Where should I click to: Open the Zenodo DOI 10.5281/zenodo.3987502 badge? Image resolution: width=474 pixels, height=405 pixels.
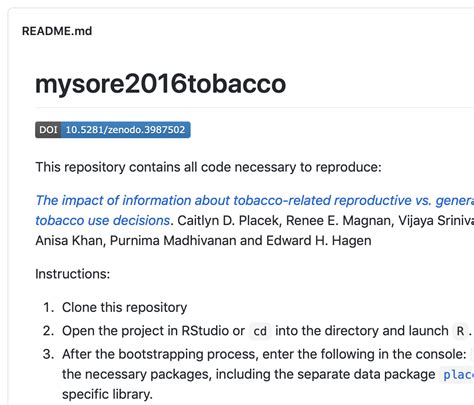[x=113, y=130]
